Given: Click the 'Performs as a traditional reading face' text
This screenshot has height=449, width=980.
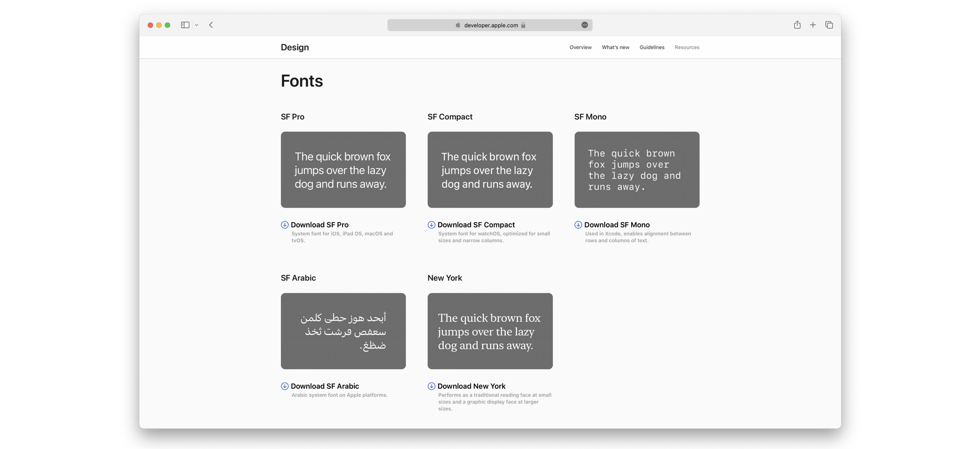Looking at the screenshot, I should (x=495, y=402).
